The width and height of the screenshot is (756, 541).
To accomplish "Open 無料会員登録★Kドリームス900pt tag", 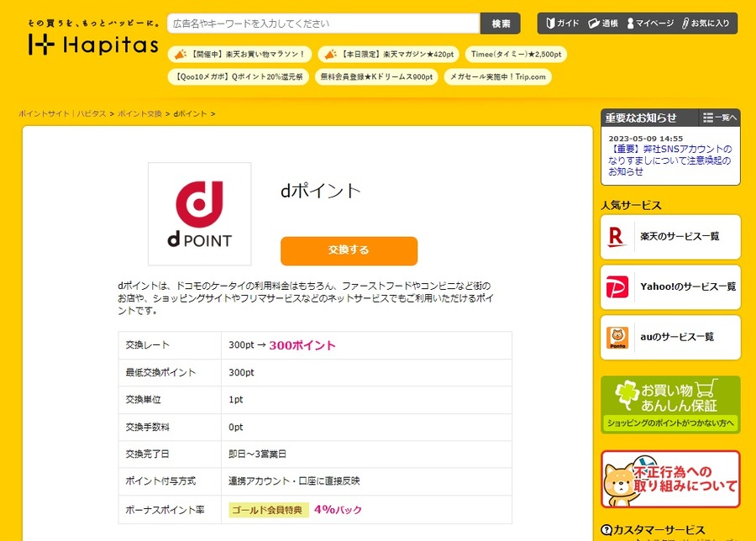I will click(x=376, y=76).
